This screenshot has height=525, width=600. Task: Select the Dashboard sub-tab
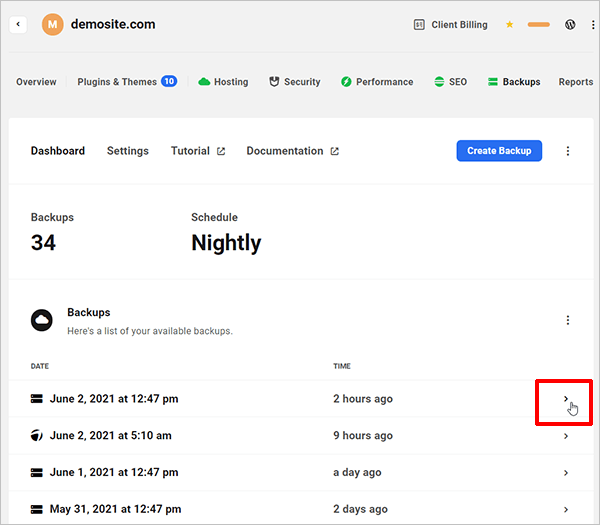58,151
